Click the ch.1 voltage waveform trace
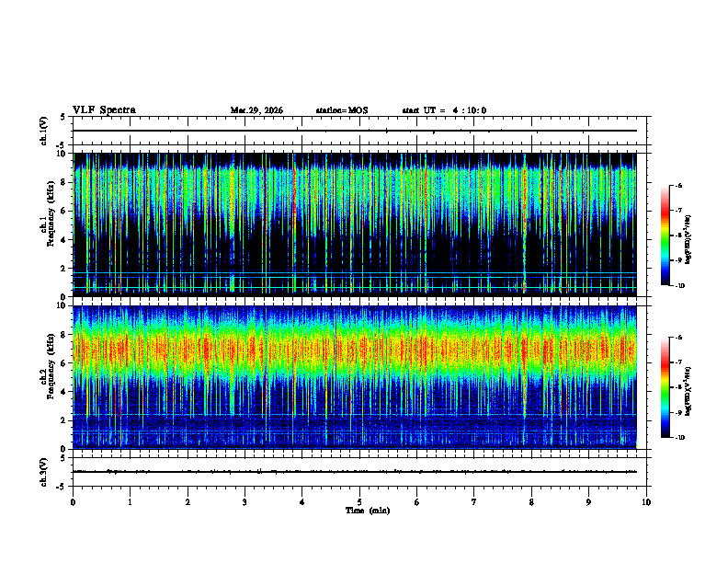Viewport: 728px width, 563px height. pyautogui.click(x=355, y=131)
